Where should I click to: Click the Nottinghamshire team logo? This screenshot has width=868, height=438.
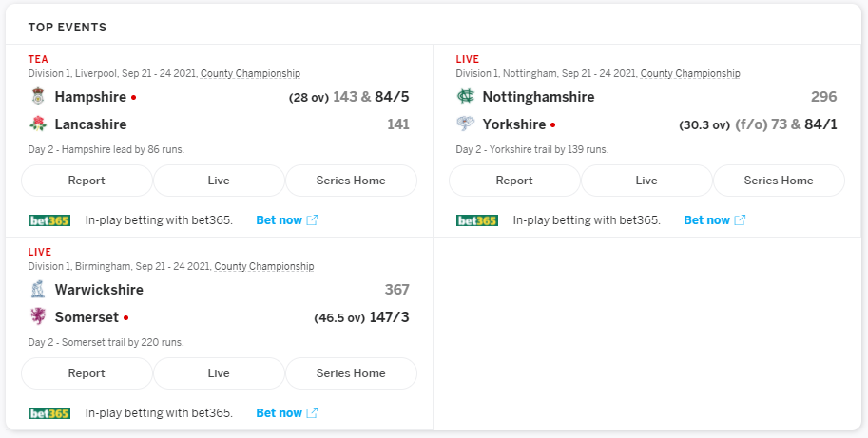[x=466, y=96]
